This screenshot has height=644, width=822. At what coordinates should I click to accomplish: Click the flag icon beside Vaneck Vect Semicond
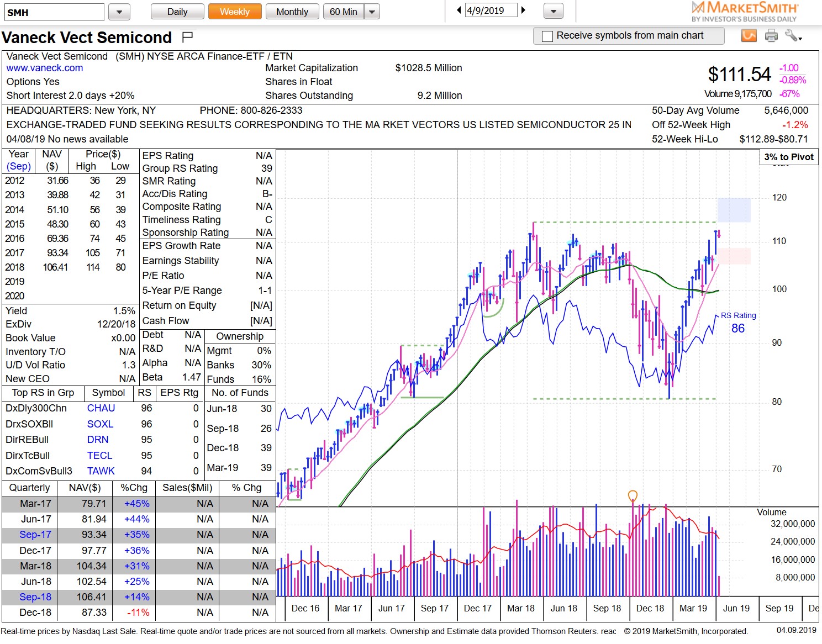[187, 36]
